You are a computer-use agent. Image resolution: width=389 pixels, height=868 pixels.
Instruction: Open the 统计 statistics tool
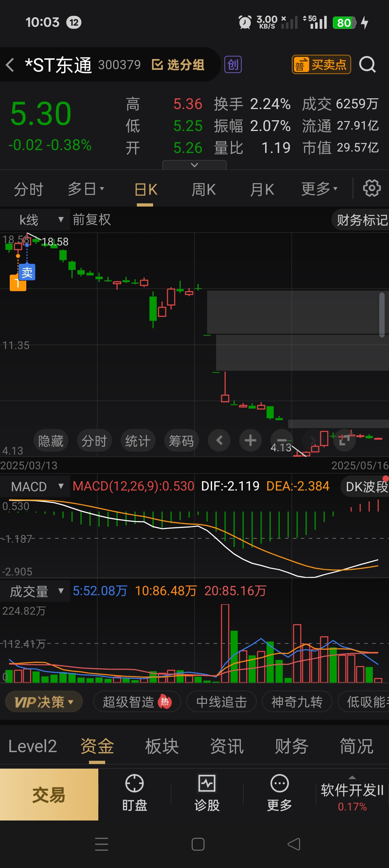138,440
